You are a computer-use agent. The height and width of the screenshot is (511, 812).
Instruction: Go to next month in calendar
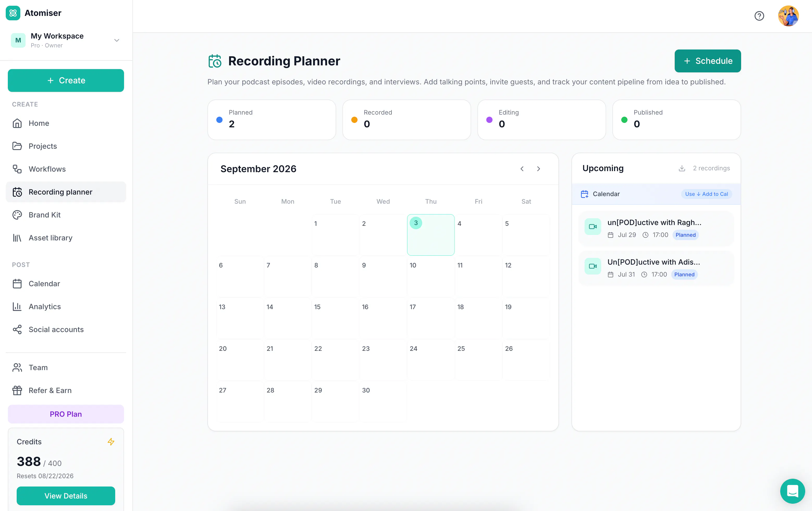click(539, 169)
